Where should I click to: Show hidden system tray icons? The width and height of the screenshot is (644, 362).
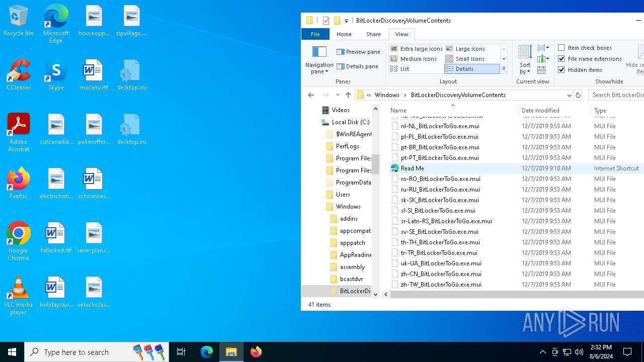pos(542,352)
